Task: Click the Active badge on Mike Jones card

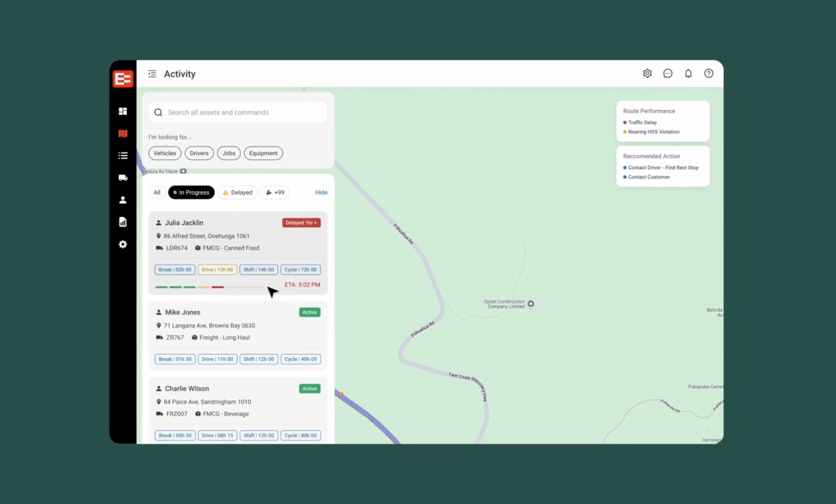Action: (x=310, y=312)
